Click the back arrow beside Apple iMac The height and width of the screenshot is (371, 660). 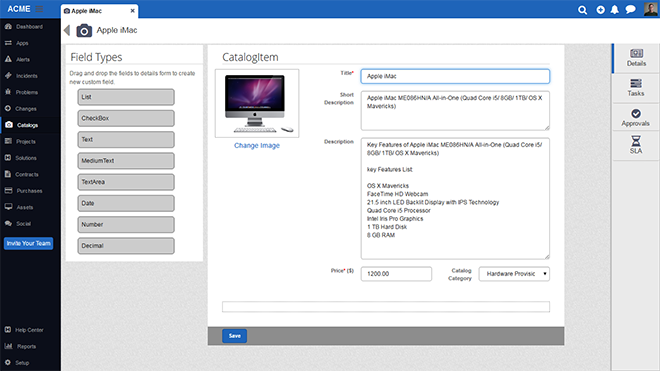pyautogui.click(x=67, y=30)
